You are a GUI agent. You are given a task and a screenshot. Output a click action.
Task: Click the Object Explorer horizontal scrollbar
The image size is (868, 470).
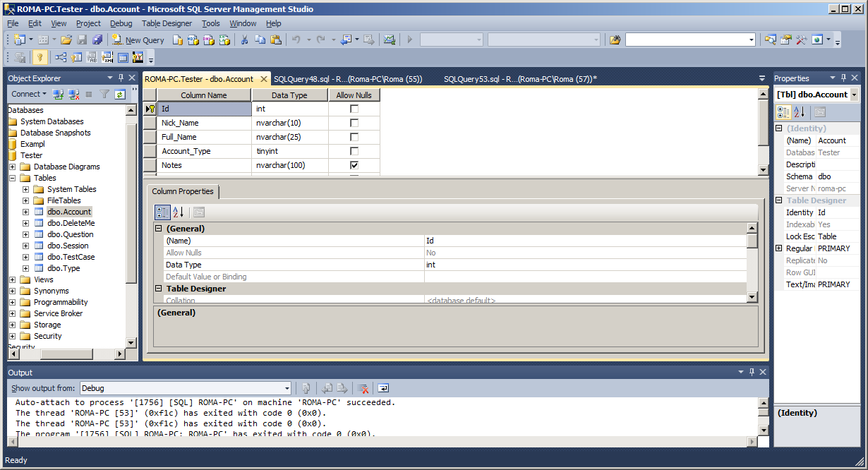pyautogui.click(x=67, y=354)
